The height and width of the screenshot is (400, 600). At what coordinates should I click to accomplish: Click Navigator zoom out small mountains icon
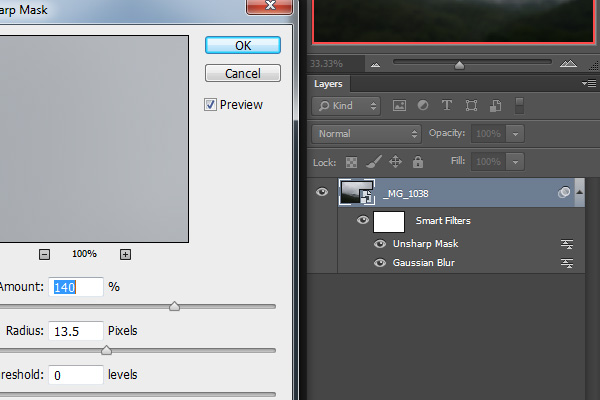375,65
